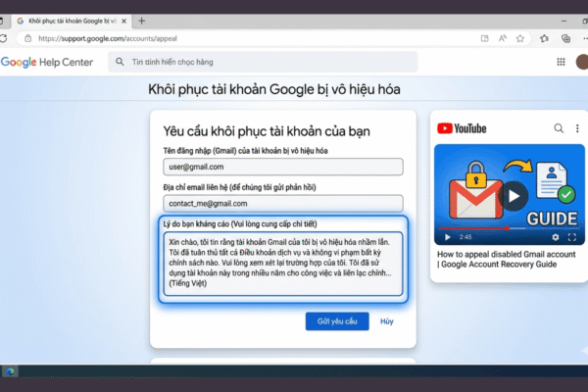Click the video progress bar red marker

tap(507, 228)
